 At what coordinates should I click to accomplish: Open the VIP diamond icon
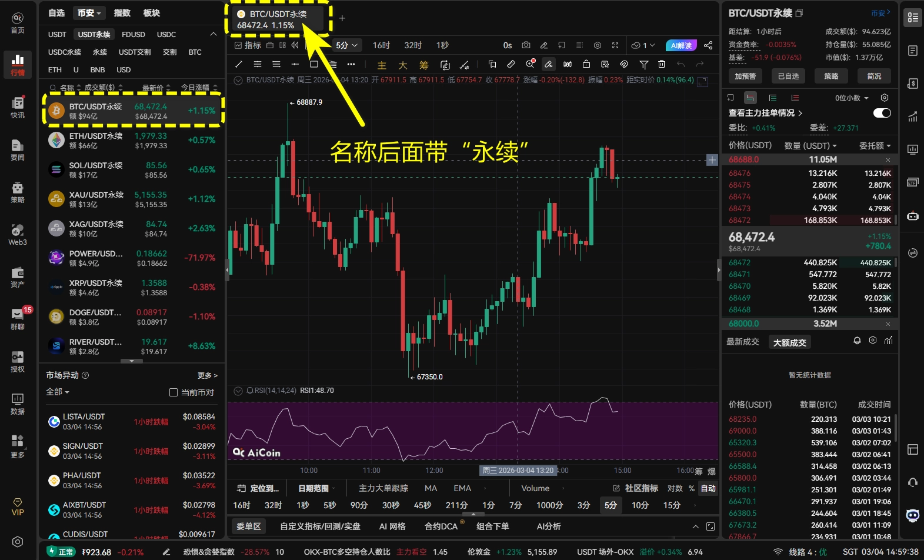(x=18, y=507)
